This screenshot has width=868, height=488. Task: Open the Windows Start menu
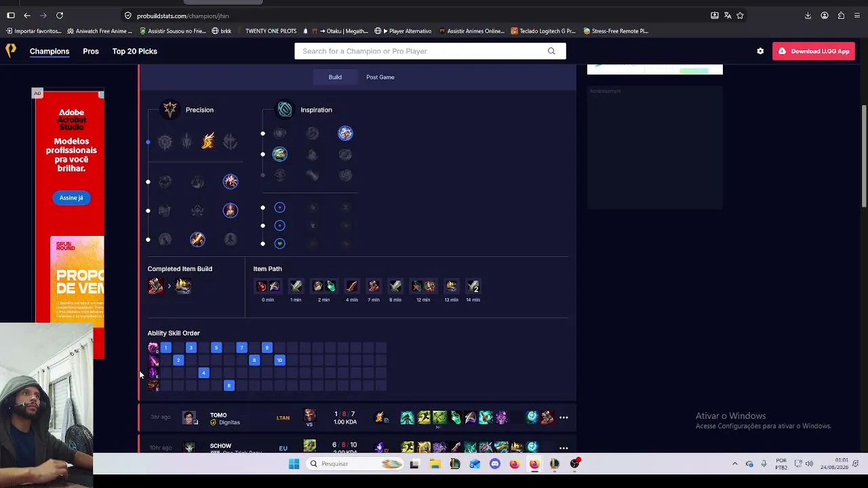(294, 464)
